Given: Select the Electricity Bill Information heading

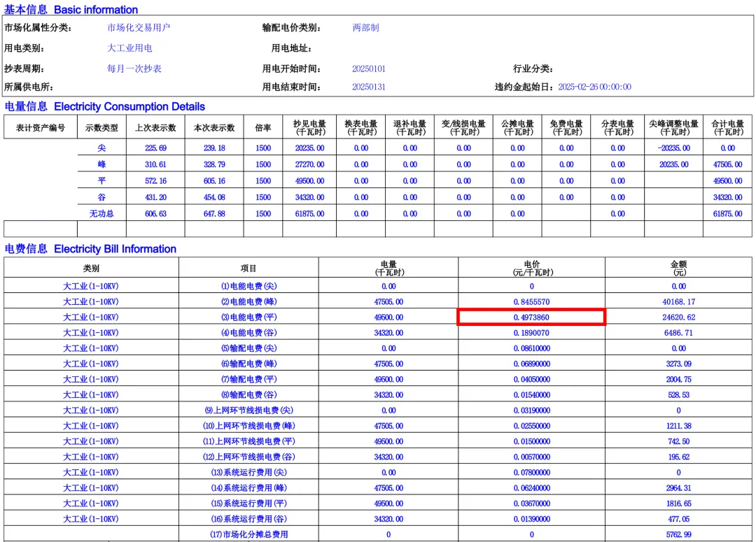Looking at the screenshot, I should point(90,249).
